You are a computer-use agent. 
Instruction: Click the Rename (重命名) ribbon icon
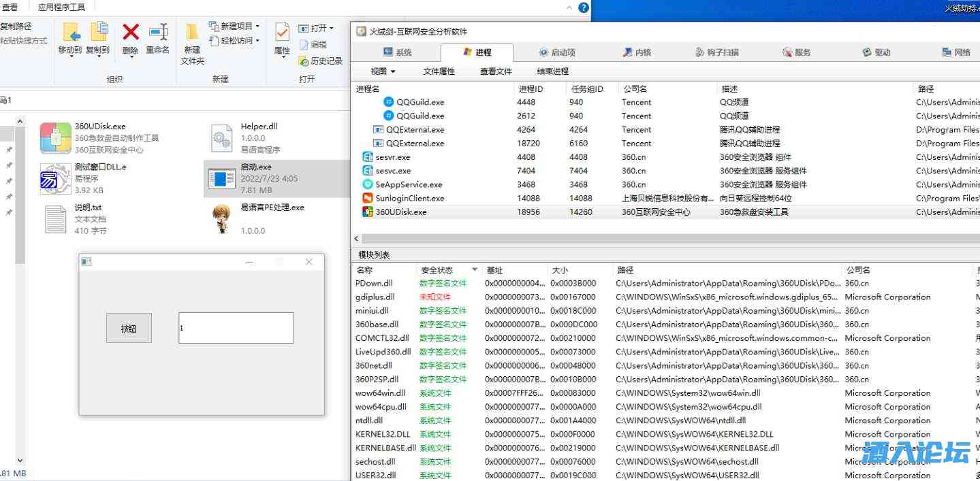158,33
